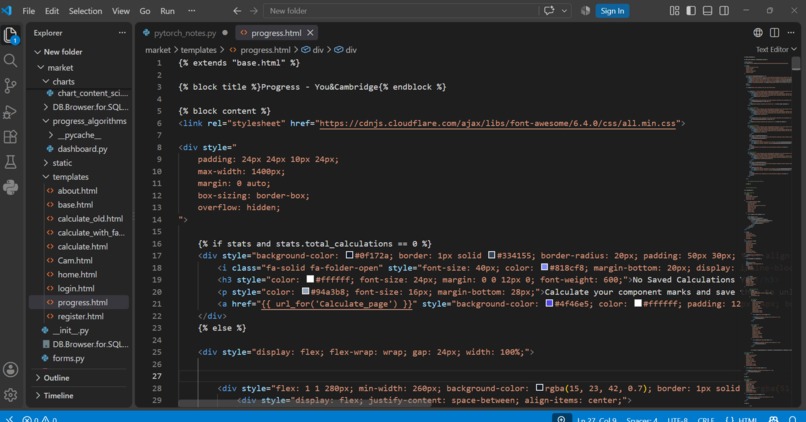Switch to the pytorch_notes.py tab
This screenshot has width=806, height=422.
click(x=185, y=33)
